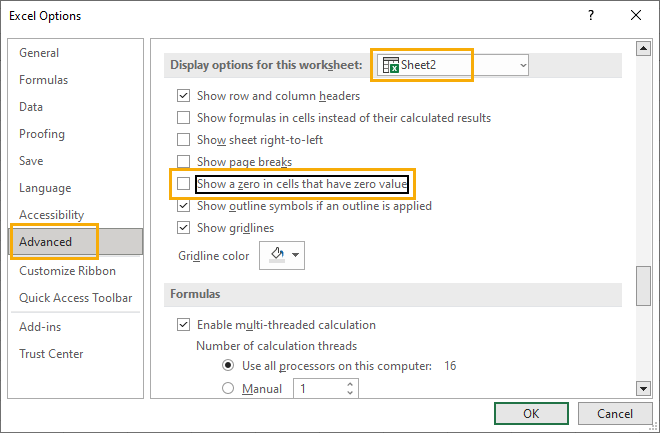Click the vertical scrollbar thumb
This screenshot has height=433, width=660.
click(643, 286)
